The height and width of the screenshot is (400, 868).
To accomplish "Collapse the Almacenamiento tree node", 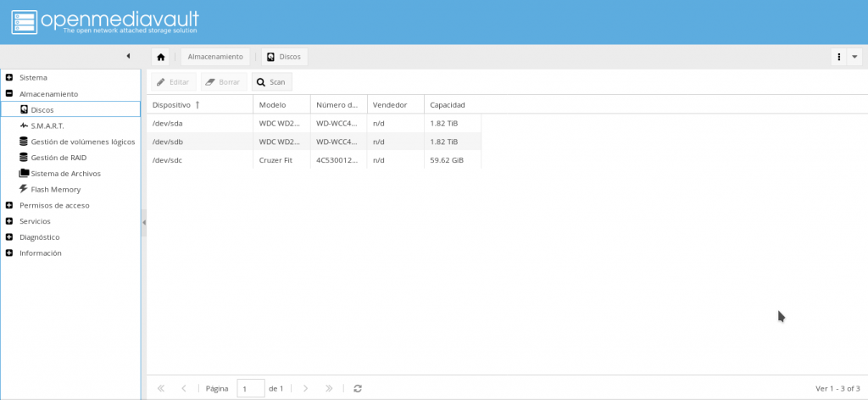I will pyautogui.click(x=8, y=93).
